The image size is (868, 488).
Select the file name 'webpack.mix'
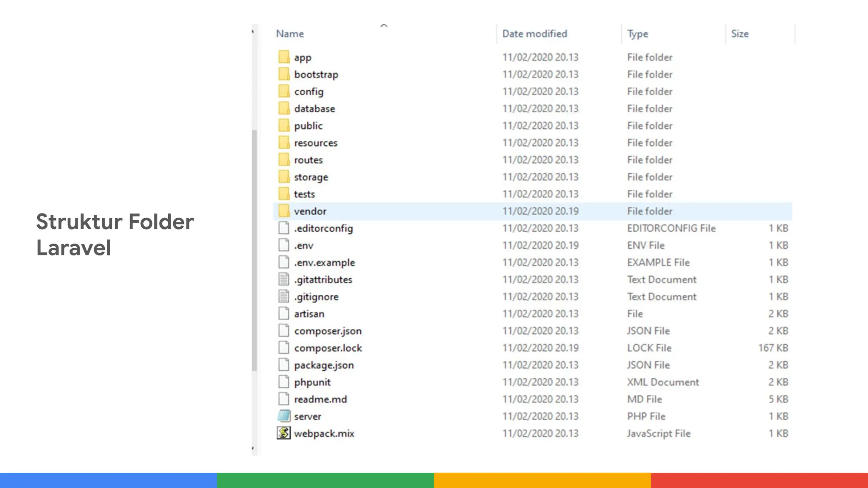point(324,433)
